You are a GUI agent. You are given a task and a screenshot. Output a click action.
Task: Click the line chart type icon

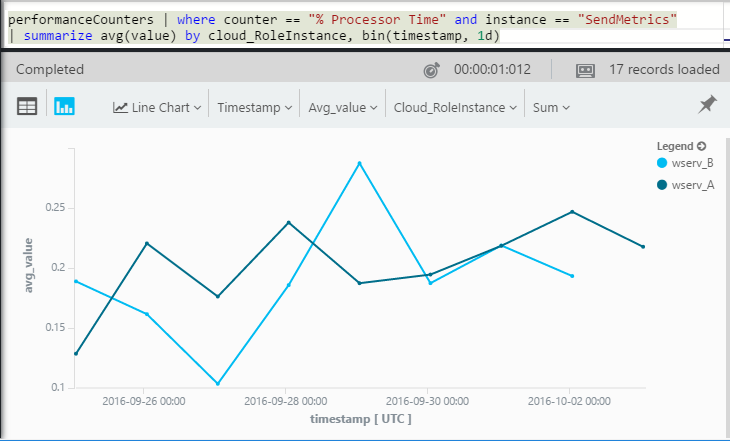(120, 108)
